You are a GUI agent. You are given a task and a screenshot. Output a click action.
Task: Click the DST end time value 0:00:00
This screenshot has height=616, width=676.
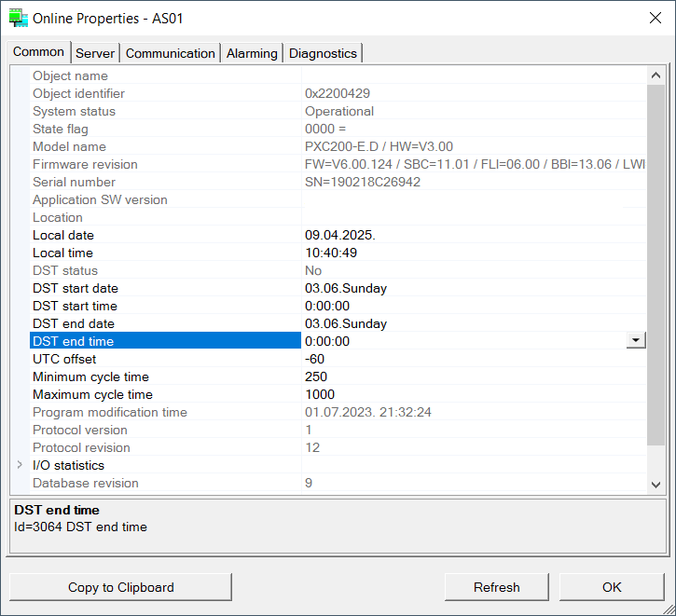coord(327,341)
